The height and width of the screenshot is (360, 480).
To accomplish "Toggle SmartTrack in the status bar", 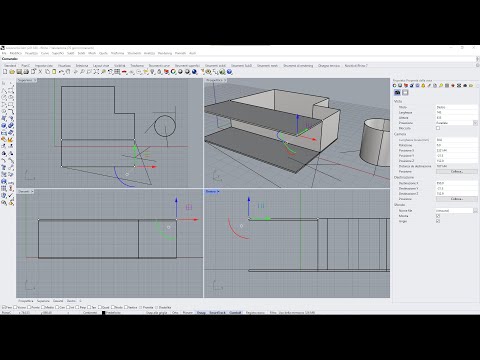I will pyautogui.click(x=217, y=313).
